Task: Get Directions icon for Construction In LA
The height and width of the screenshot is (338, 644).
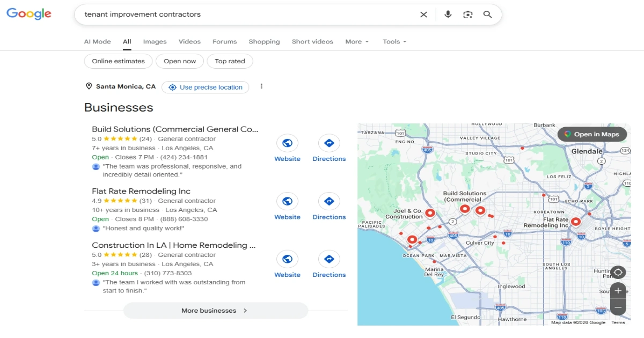Action: [x=329, y=259]
